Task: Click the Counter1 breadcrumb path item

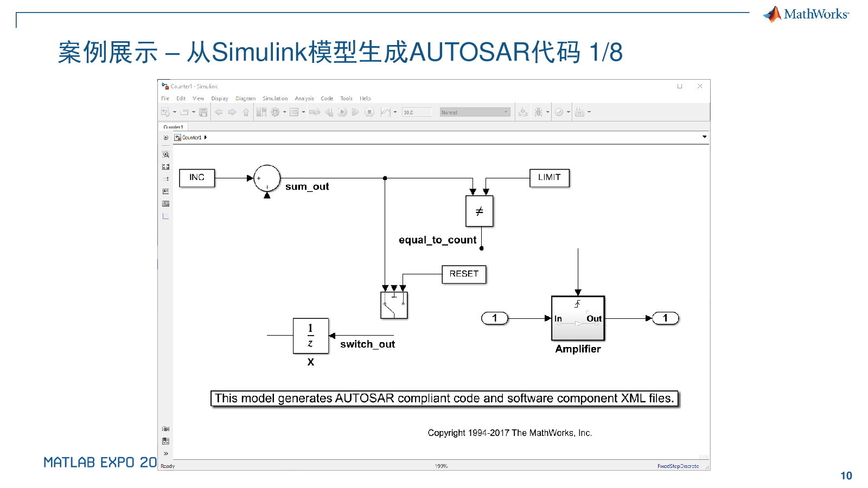Action: 192,138
